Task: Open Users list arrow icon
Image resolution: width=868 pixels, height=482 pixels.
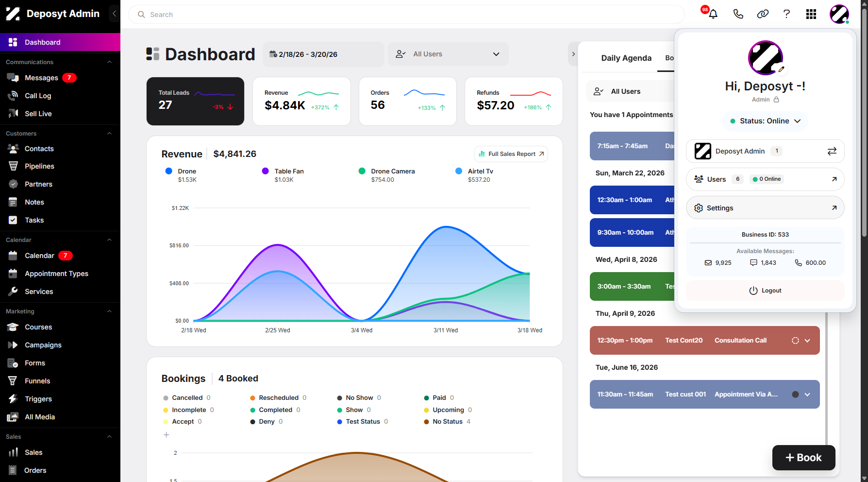Action: (834, 179)
